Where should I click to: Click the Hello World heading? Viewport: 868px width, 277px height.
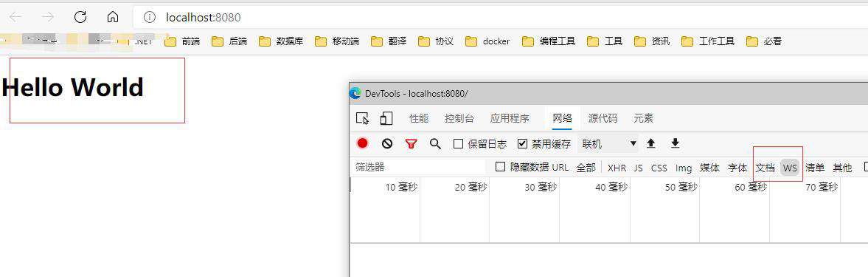coord(72,87)
